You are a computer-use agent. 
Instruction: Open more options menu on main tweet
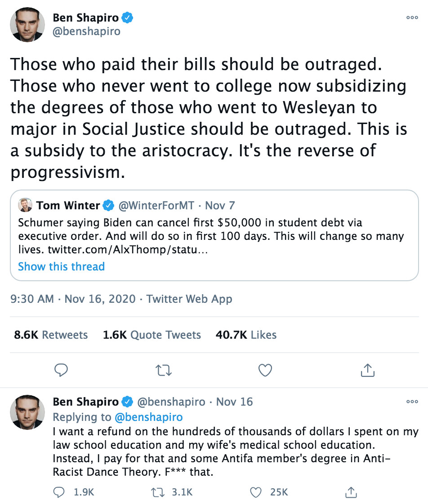[412, 18]
